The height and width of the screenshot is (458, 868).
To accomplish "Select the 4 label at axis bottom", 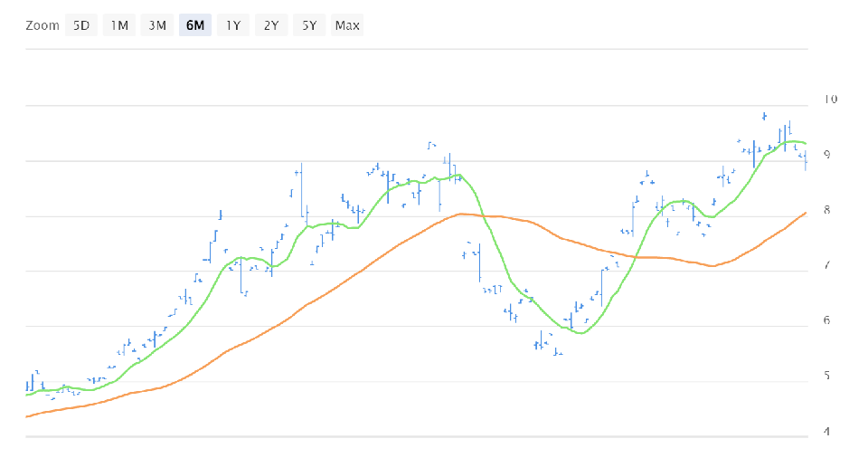I will click(x=826, y=432).
